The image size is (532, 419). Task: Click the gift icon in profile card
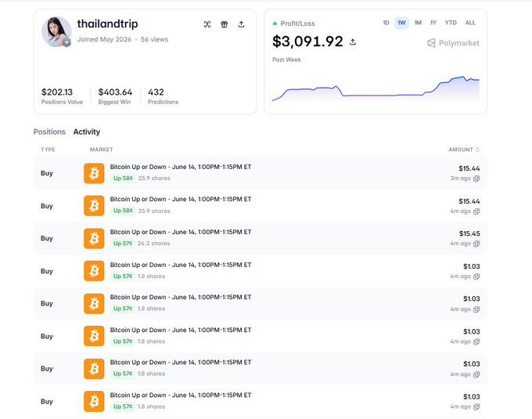click(224, 24)
